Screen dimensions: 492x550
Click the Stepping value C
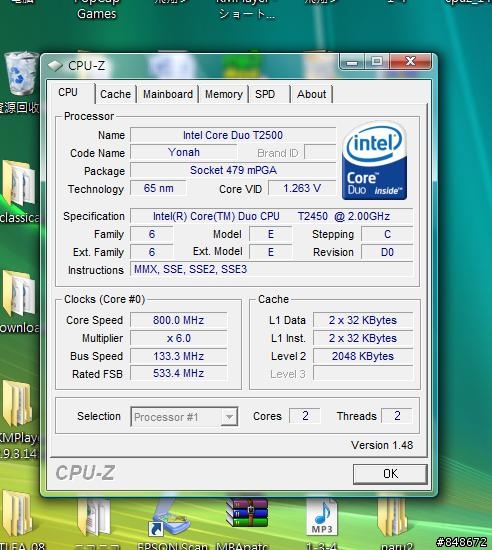click(x=387, y=234)
